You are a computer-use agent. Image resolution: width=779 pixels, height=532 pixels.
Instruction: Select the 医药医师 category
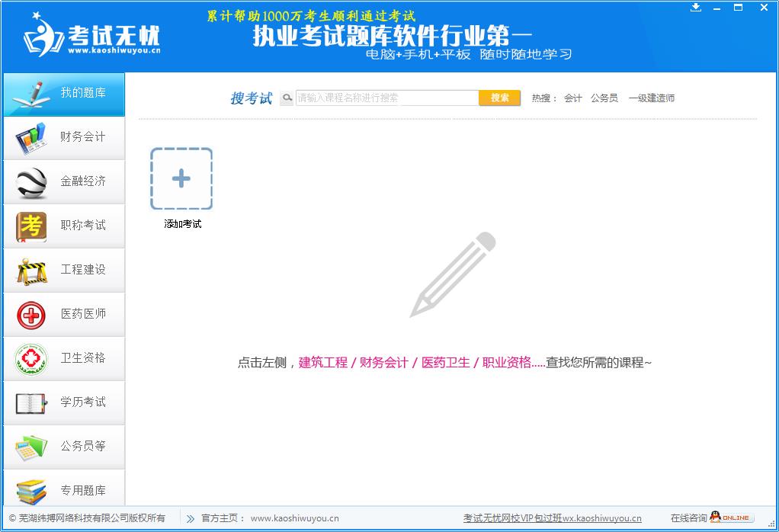64,315
